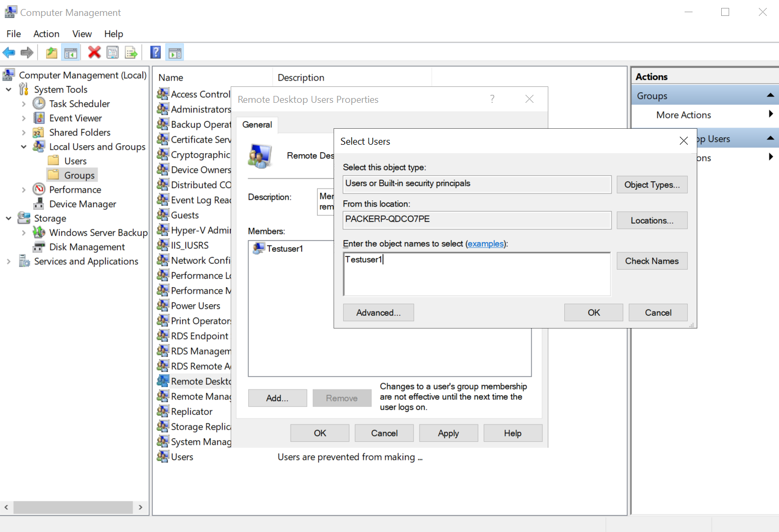Click the Export List toolbar icon
The height and width of the screenshot is (532, 779).
click(x=131, y=52)
